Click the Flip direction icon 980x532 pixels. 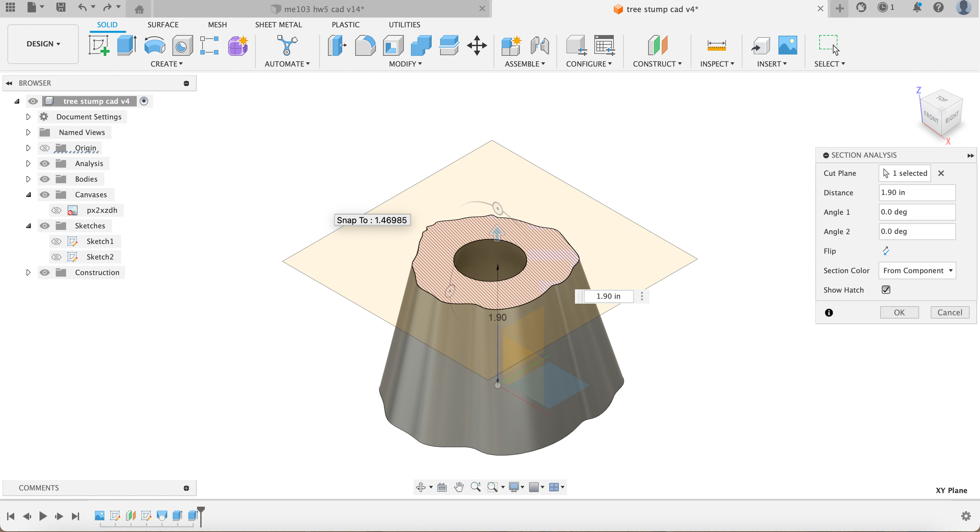coord(886,251)
